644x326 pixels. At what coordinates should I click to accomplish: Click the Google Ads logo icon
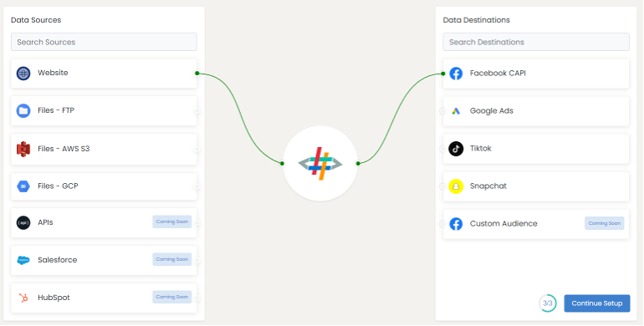tap(456, 111)
